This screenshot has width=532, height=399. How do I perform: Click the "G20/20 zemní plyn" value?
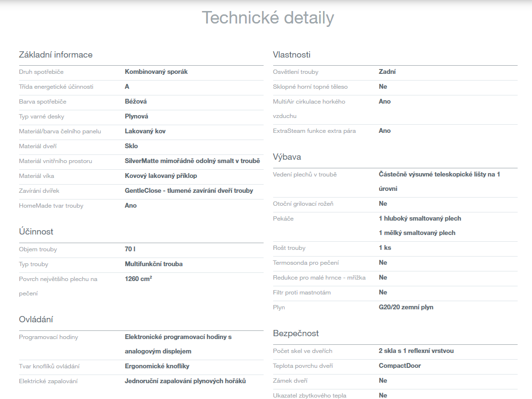(405, 307)
